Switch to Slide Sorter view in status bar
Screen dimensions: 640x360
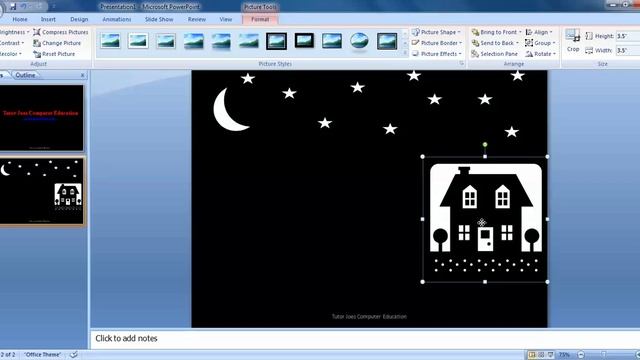pos(541,355)
